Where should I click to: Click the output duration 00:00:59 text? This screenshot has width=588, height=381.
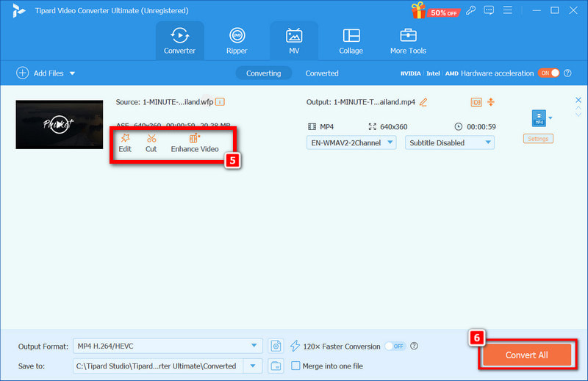(x=481, y=127)
